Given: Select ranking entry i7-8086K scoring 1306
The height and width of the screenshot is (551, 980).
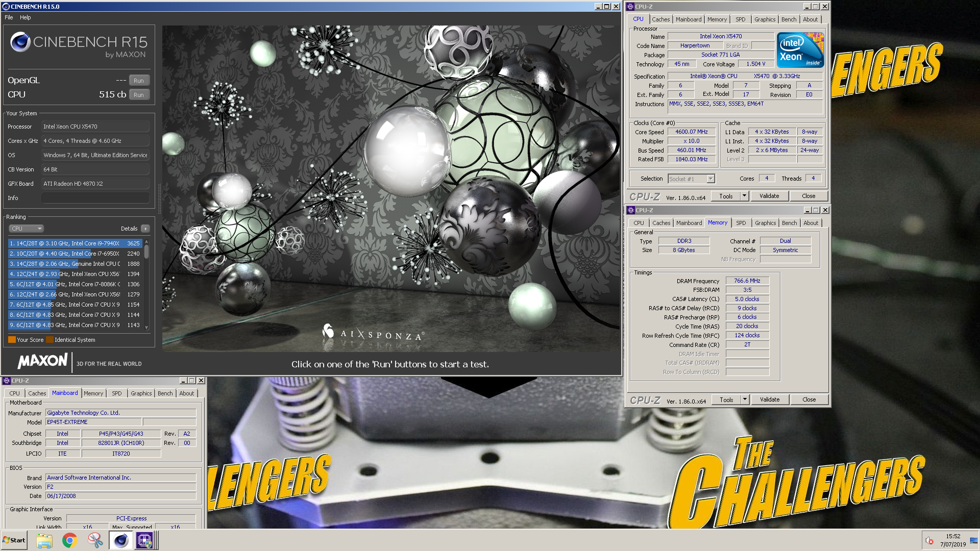Looking at the screenshot, I should (x=75, y=284).
